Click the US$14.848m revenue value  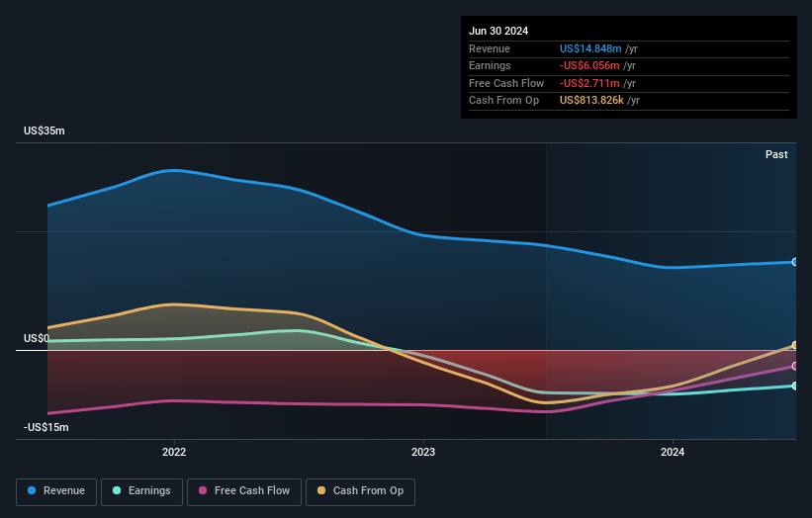[x=590, y=48]
